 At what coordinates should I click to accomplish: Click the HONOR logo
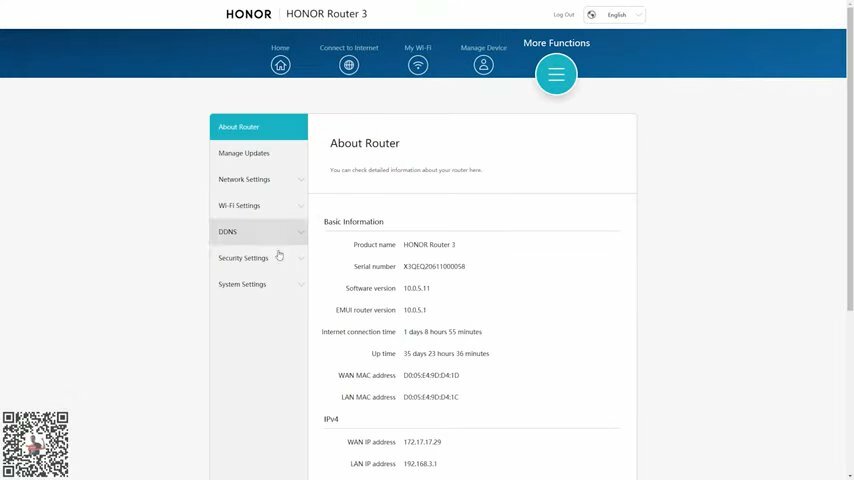tap(248, 14)
